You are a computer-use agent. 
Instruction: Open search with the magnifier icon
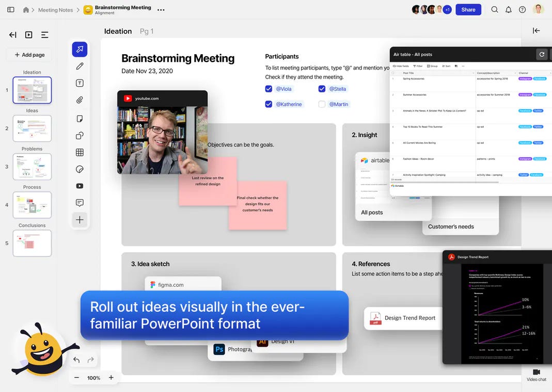point(494,10)
